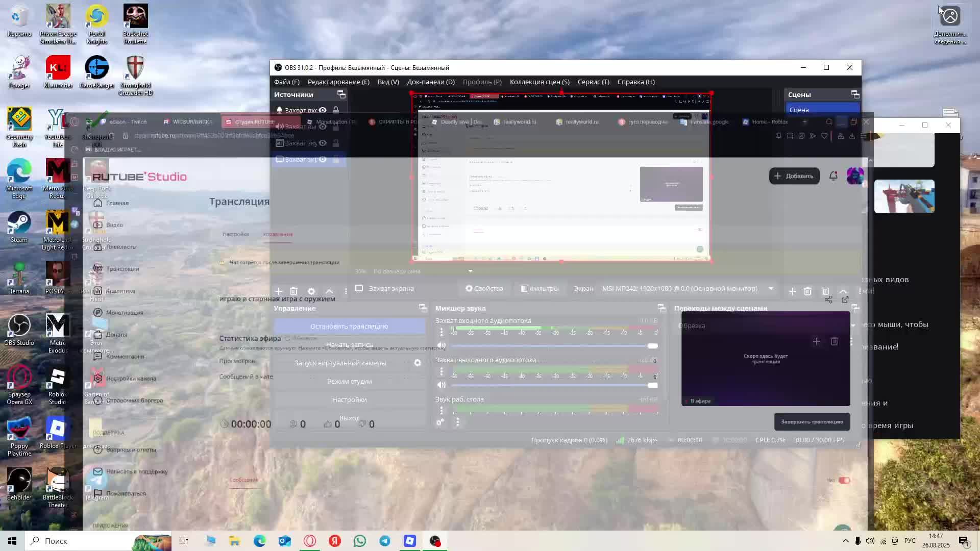Open Фильтры for selected source
The image size is (980, 551).
pyautogui.click(x=540, y=289)
